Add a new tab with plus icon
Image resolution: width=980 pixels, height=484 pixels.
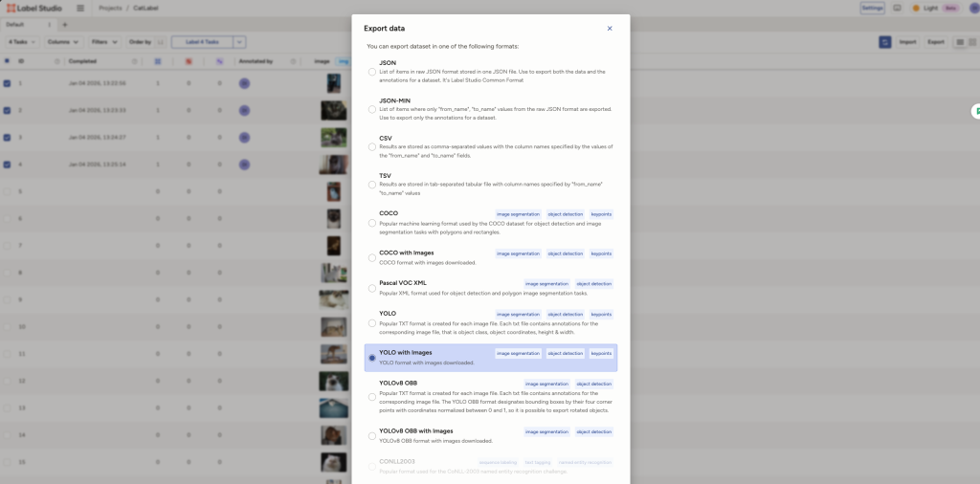pyautogui.click(x=65, y=24)
